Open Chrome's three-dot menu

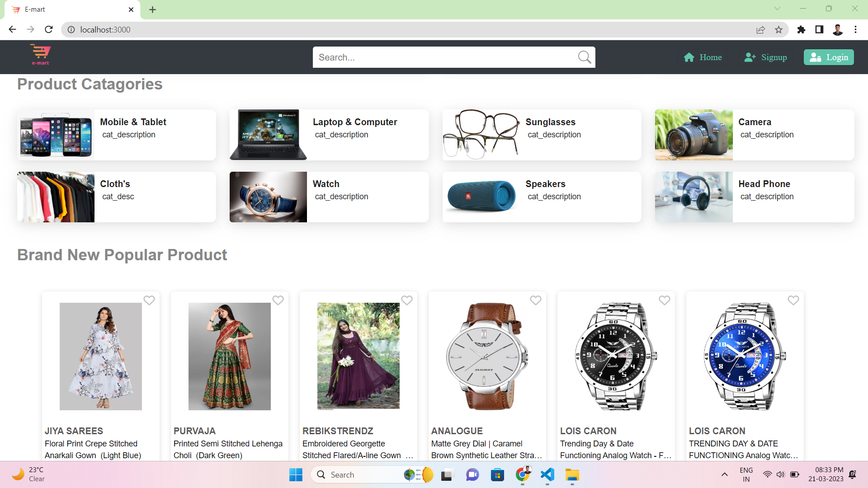pyautogui.click(x=855, y=29)
